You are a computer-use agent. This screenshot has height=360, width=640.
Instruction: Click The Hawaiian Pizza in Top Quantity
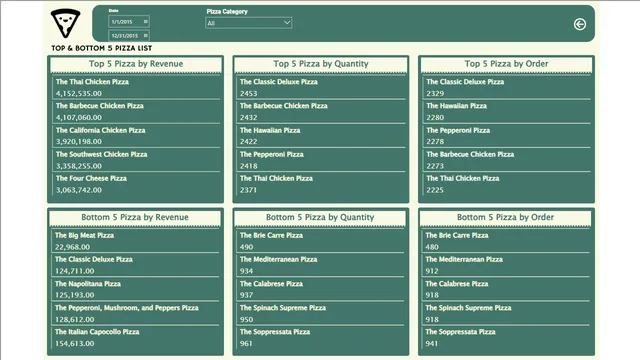(270, 130)
